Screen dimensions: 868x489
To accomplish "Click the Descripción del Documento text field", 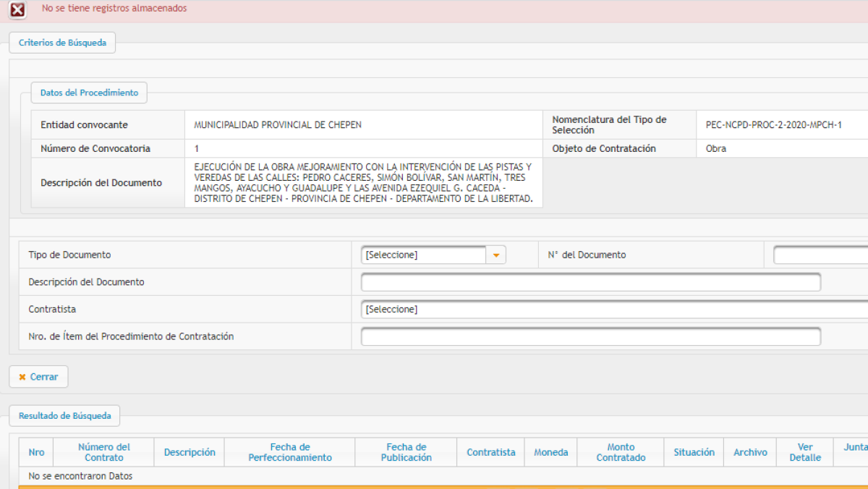I will (x=591, y=282).
